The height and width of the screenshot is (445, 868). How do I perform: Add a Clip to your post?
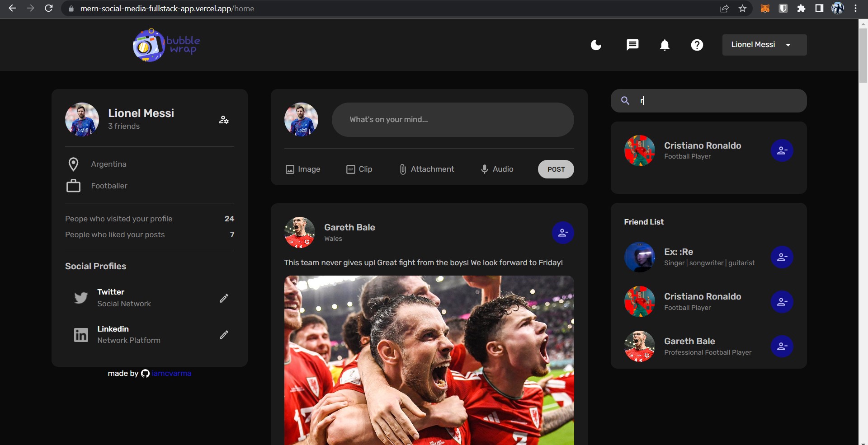click(x=359, y=169)
